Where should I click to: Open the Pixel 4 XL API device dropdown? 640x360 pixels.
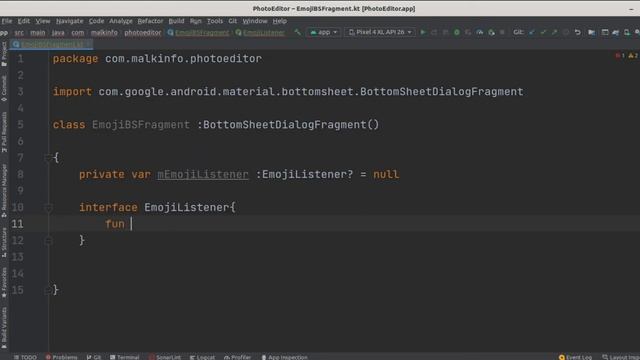tap(380, 32)
